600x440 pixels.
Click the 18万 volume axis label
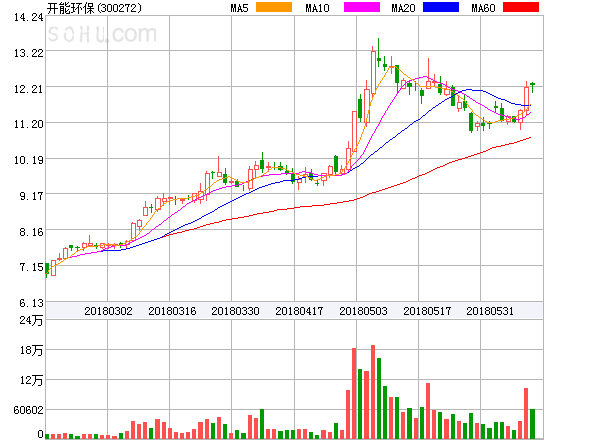pos(31,350)
